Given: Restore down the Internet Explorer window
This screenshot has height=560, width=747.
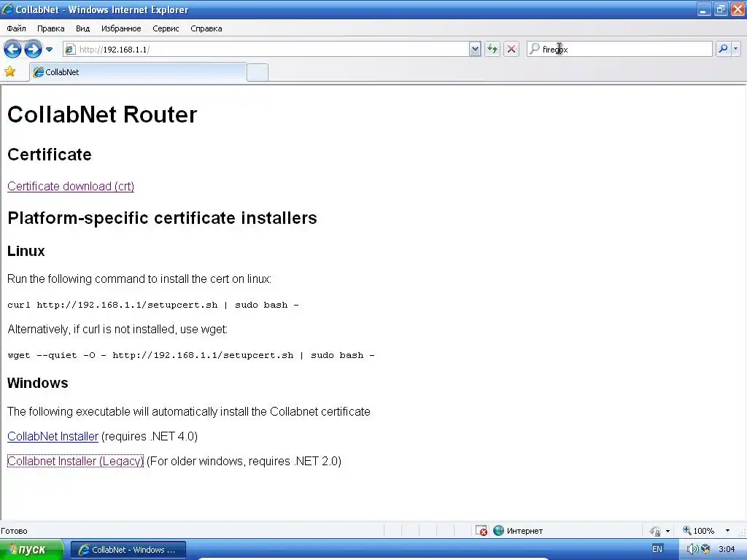Looking at the screenshot, I should [721, 9].
